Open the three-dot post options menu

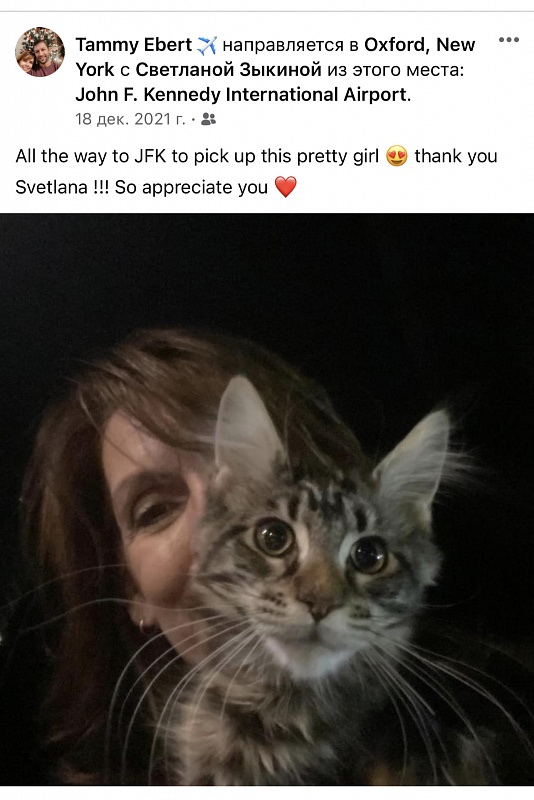[x=508, y=40]
